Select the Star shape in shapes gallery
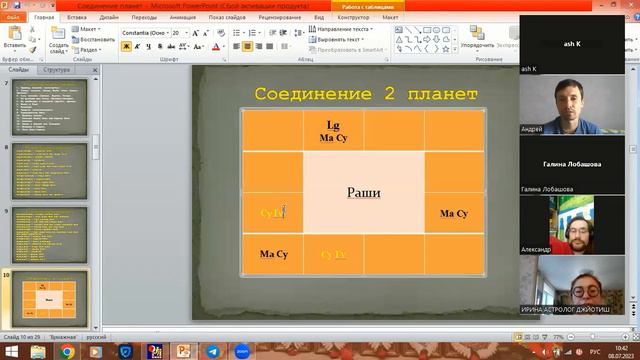The height and width of the screenshot is (360, 640). [446, 49]
